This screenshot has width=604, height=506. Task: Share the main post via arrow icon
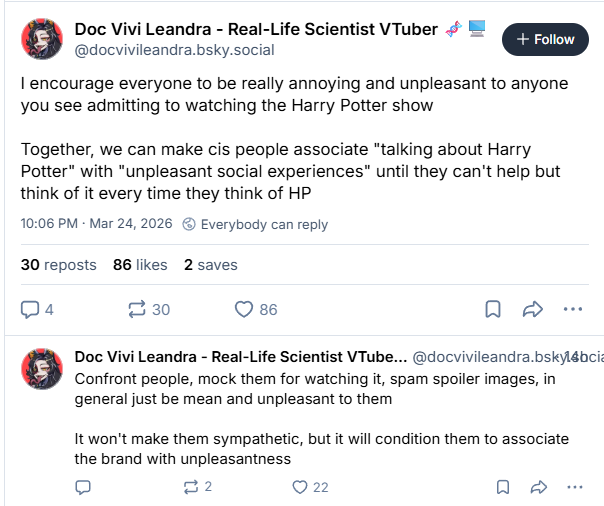(x=533, y=310)
